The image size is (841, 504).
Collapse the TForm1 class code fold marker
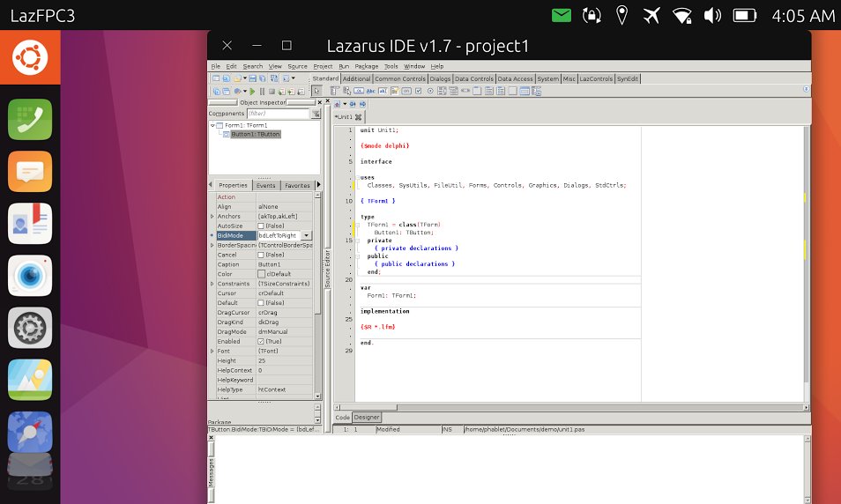[358, 225]
